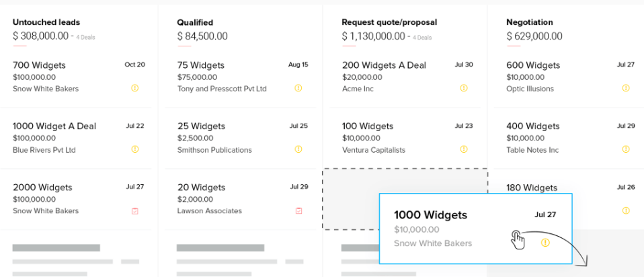Click info icon on 600 Widgets deal

[x=626, y=88]
